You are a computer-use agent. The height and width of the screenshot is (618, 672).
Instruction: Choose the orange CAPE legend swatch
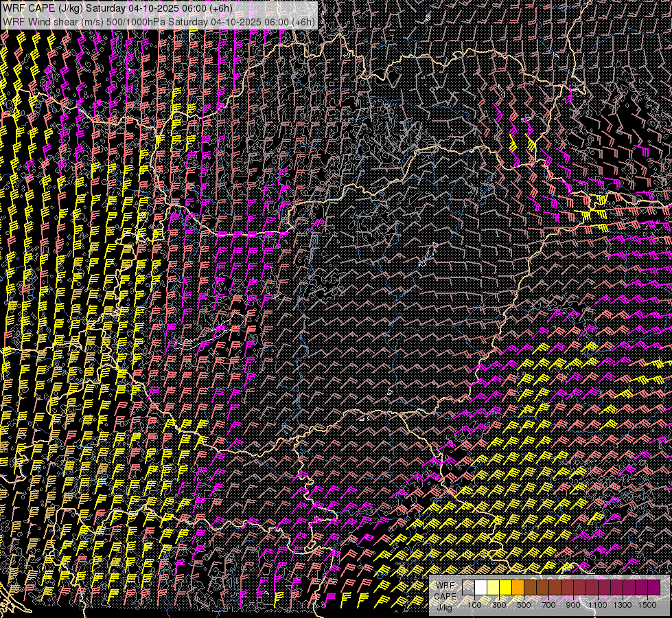click(x=518, y=588)
